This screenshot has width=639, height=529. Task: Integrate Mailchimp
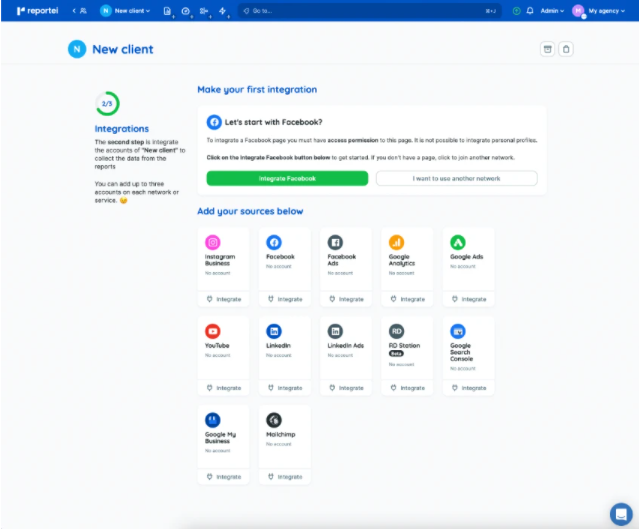click(x=285, y=477)
